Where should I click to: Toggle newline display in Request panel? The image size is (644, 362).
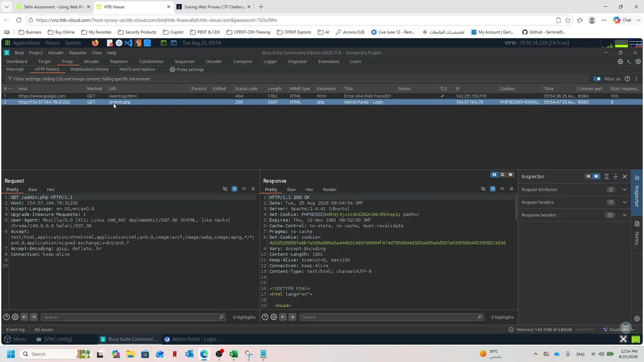click(x=244, y=189)
